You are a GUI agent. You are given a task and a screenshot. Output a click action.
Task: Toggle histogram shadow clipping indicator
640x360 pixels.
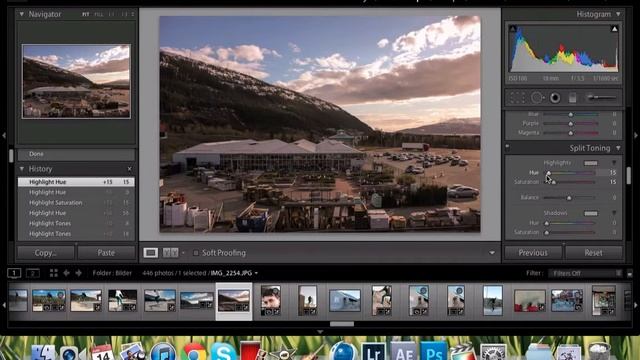513,29
